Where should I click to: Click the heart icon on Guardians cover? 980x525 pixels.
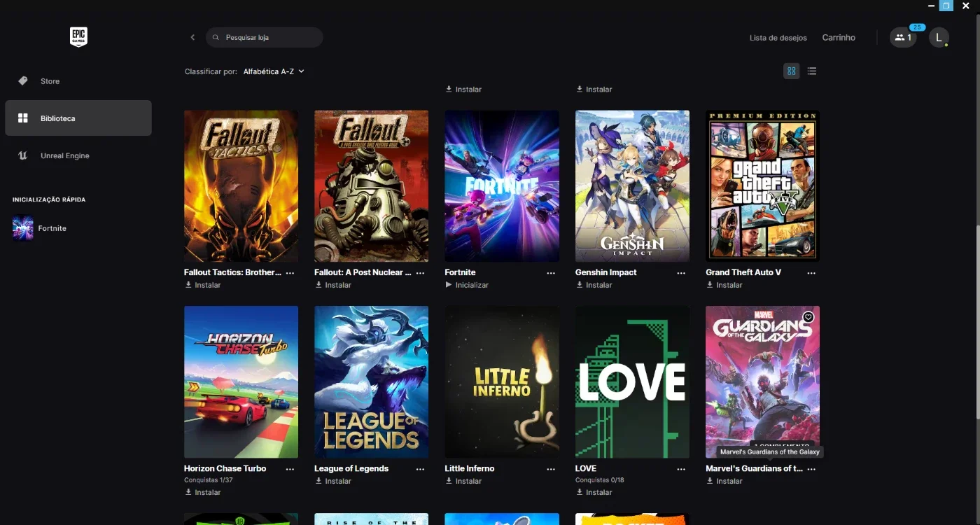(808, 317)
